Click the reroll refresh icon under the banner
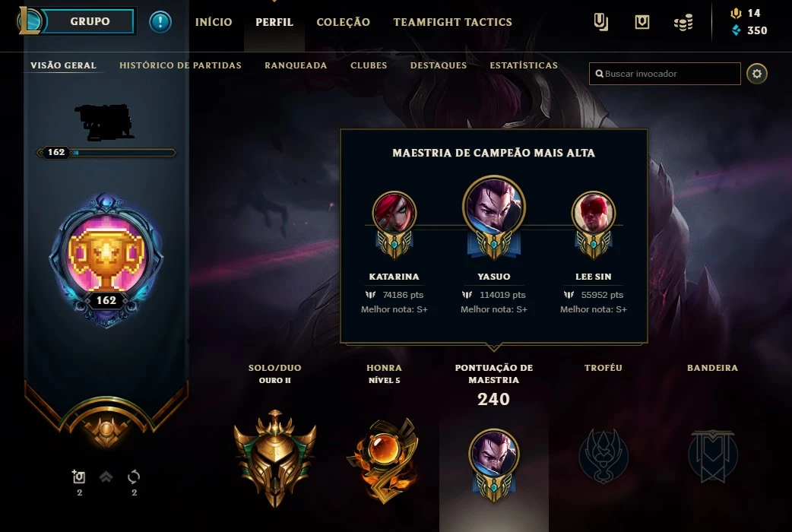Image resolution: width=792 pixels, height=532 pixels. point(134,477)
